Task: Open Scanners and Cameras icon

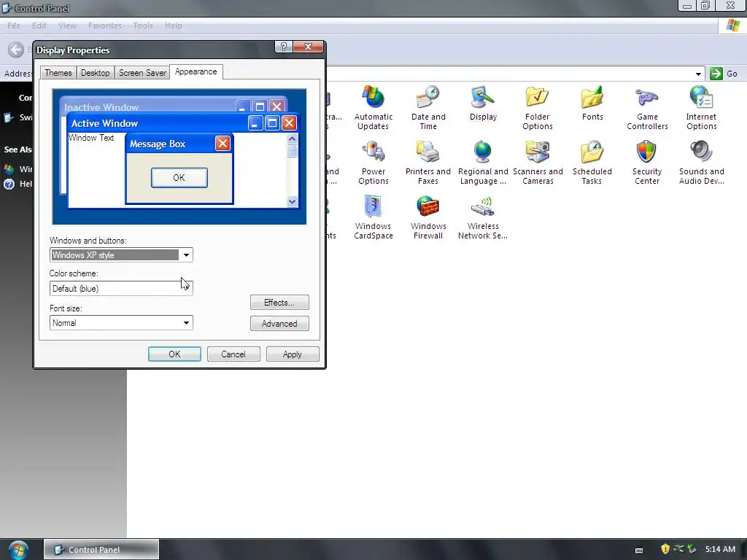Action: (x=538, y=163)
